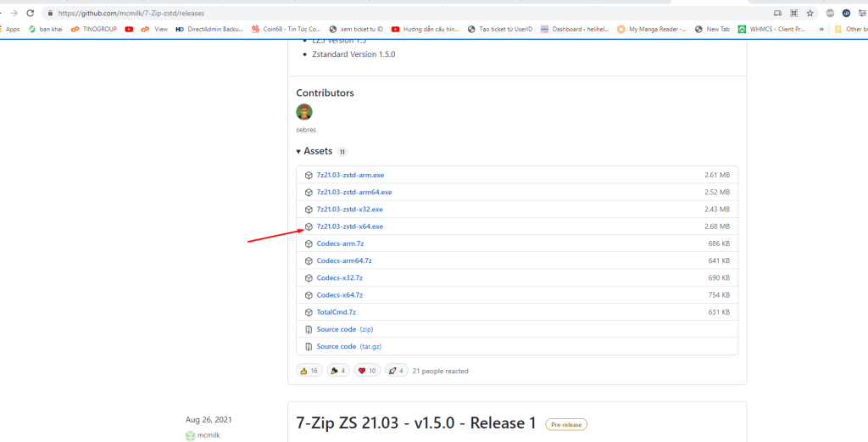This screenshot has height=442, width=868.
Task: Click the cast/device icon in address bar
Action: click(777, 13)
